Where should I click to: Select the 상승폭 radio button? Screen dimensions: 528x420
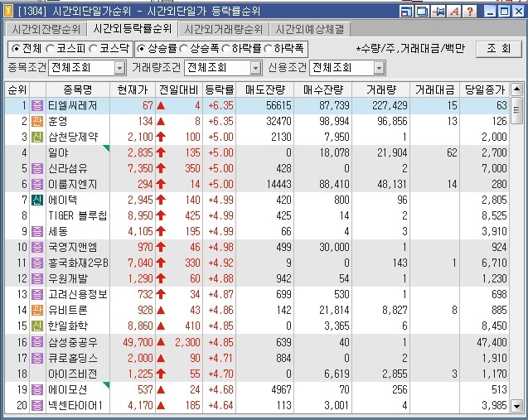pyautogui.click(x=184, y=49)
